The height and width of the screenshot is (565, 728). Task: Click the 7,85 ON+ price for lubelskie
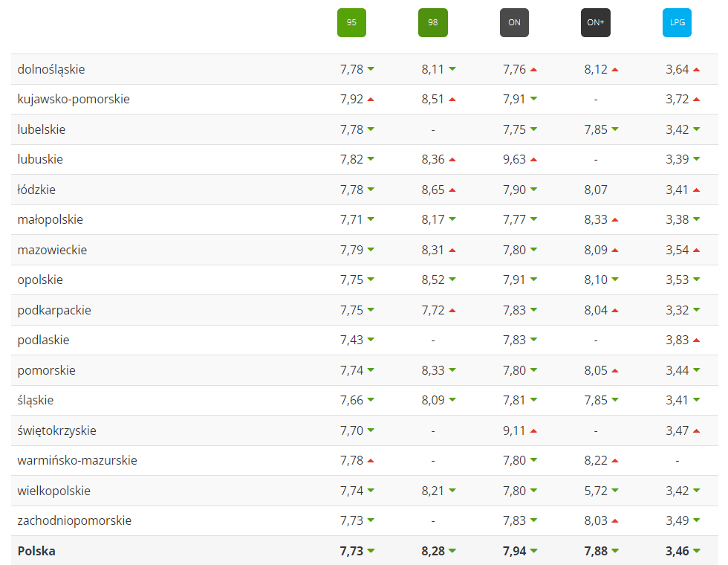[x=596, y=129]
